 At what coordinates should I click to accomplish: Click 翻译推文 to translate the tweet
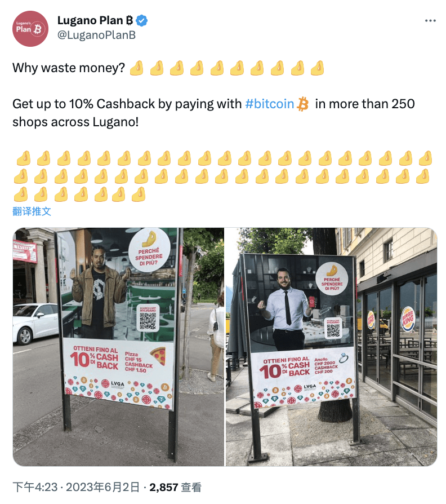(32, 211)
